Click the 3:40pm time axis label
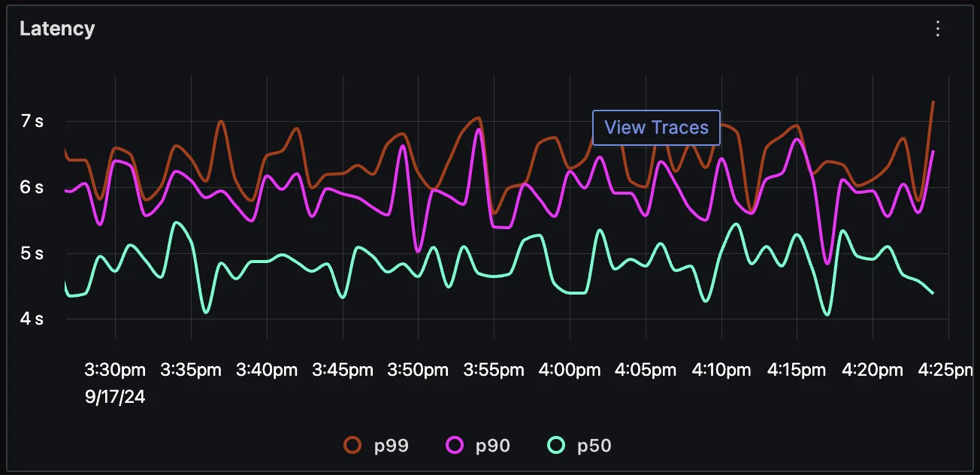The width and height of the screenshot is (980, 475). 267,370
